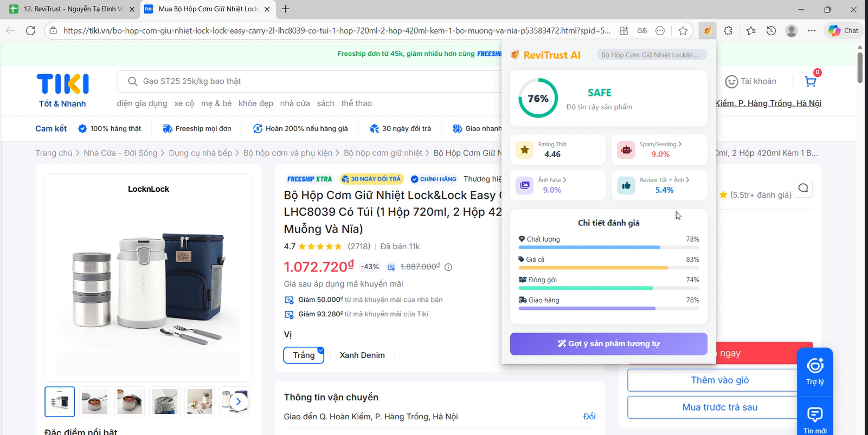The image size is (868, 435).
Task: Open khỏe đẹp category
Action: click(x=256, y=103)
